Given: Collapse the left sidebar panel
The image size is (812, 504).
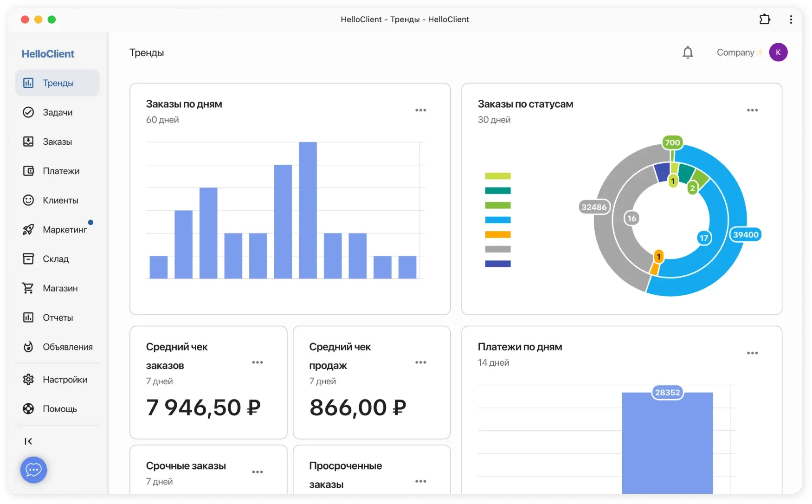Looking at the screenshot, I should coord(28,441).
